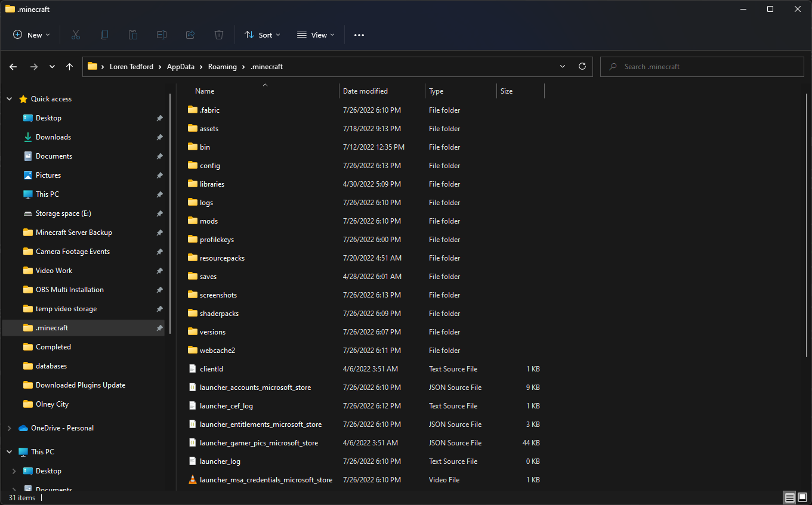The height and width of the screenshot is (505, 812).
Task: Click AppData in the breadcrumb path
Action: (181, 67)
